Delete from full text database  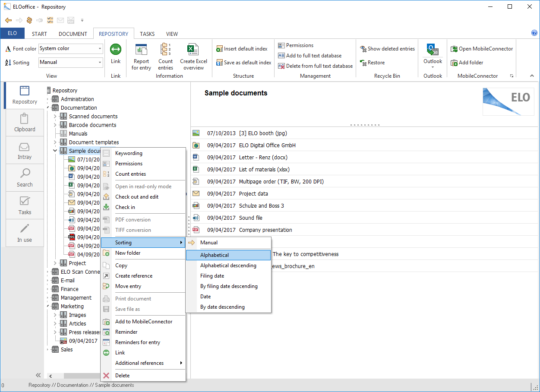point(315,66)
